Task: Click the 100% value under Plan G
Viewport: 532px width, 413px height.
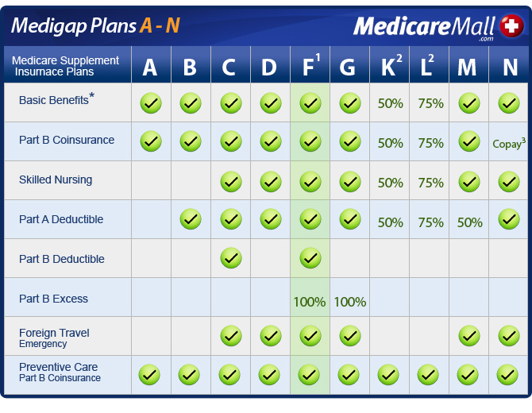Action: click(x=349, y=302)
